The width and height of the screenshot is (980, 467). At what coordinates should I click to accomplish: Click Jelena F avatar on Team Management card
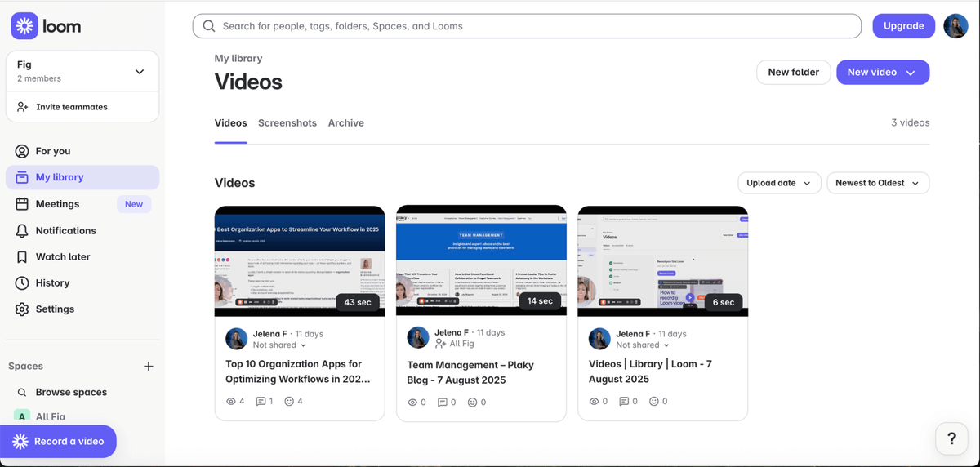tap(418, 338)
